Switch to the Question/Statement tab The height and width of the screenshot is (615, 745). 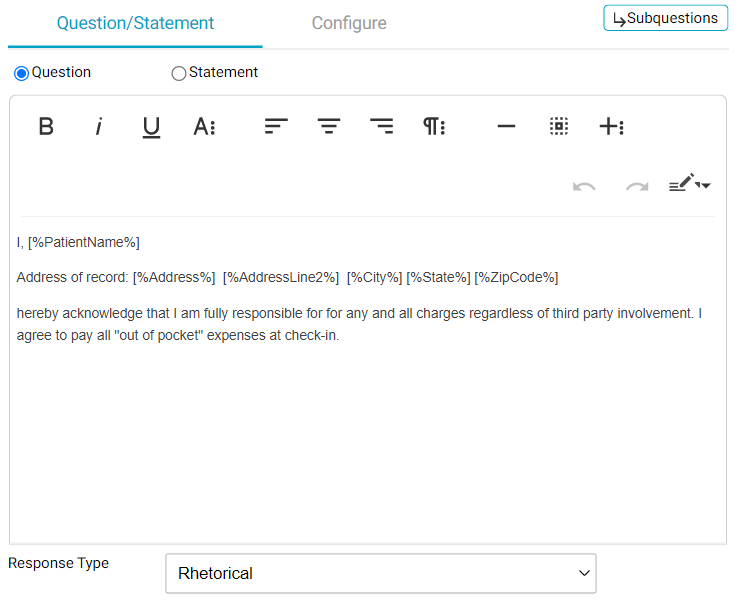click(x=135, y=23)
